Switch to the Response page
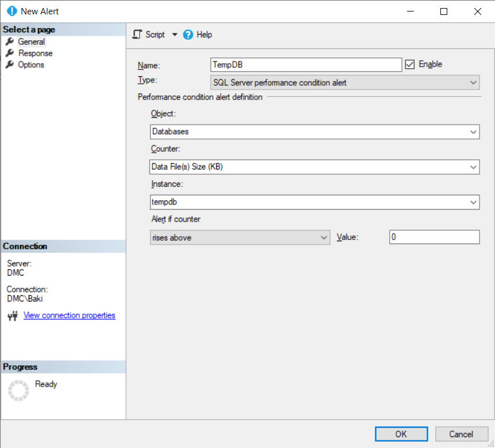Image resolution: width=495 pixels, height=448 pixels. point(35,53)
